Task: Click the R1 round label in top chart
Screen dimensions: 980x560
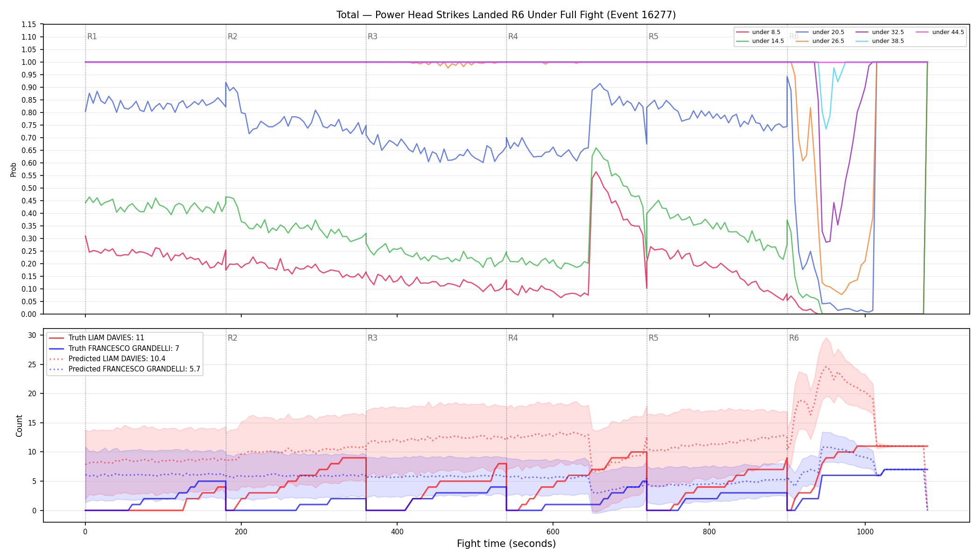Action: (92, 36)
